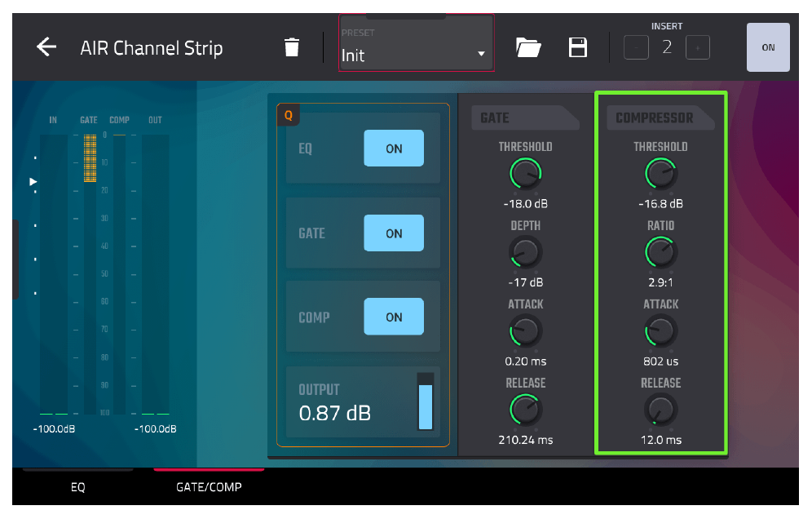Click the Compressor threshold value -16.8 dB
The height and width of the screenshot is (519, 812).
pos(661,204)
